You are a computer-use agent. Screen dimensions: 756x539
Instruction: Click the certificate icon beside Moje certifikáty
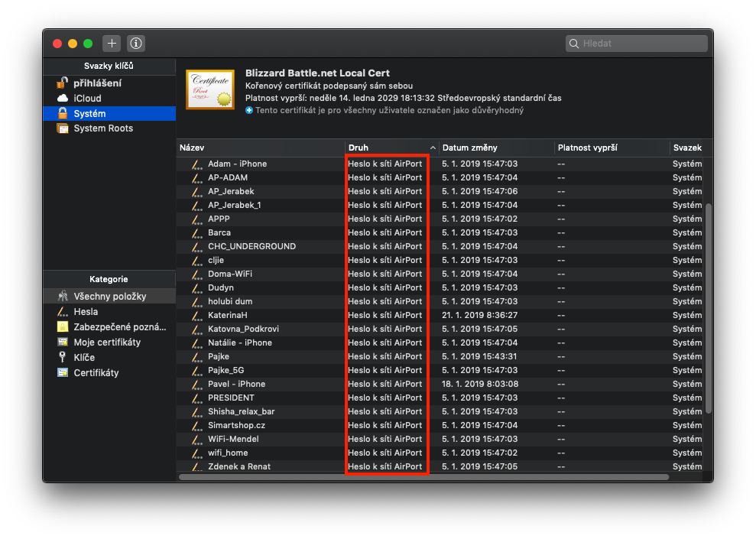[x=63, y=342]
